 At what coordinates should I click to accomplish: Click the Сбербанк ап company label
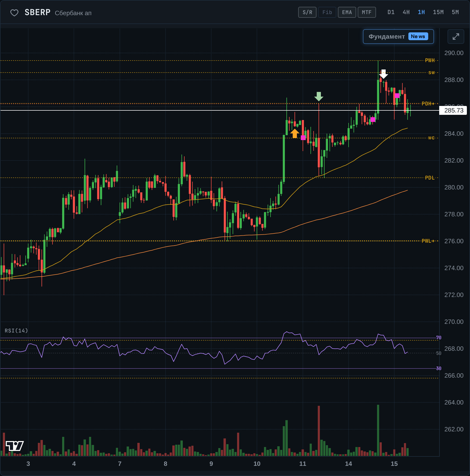click(73, 13)
